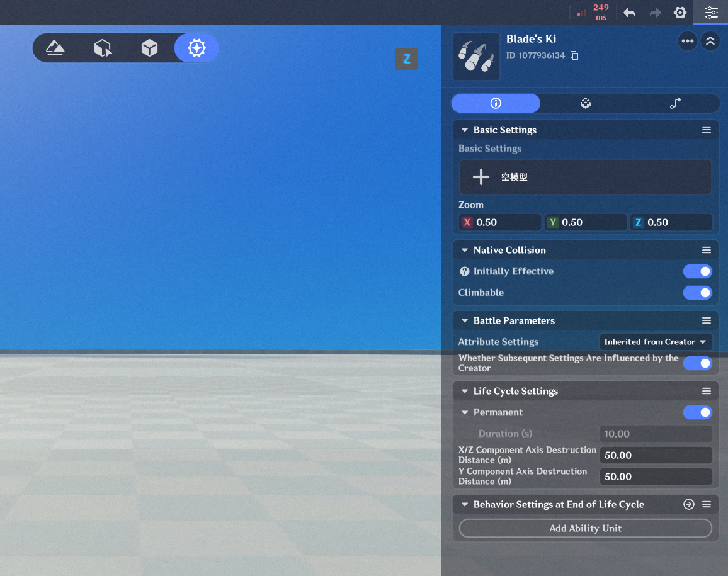728x576 pixels.
Task: Collapse the Permanent subsection
Action: [464, 412]
